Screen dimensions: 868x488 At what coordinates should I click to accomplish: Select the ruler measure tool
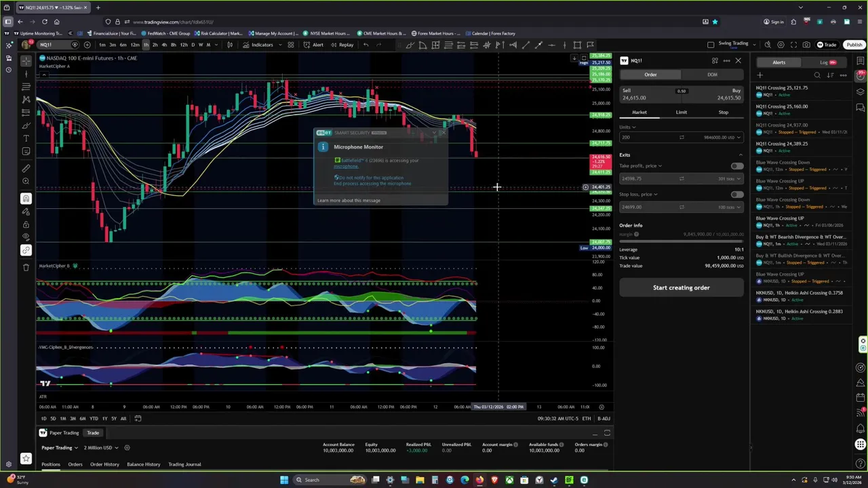pos(26,168)
